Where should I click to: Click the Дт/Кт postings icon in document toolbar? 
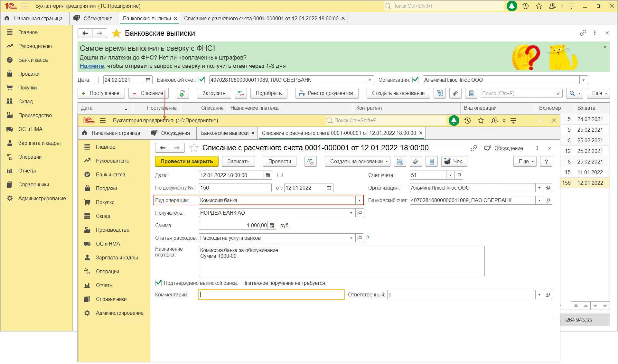pos(310,162)
